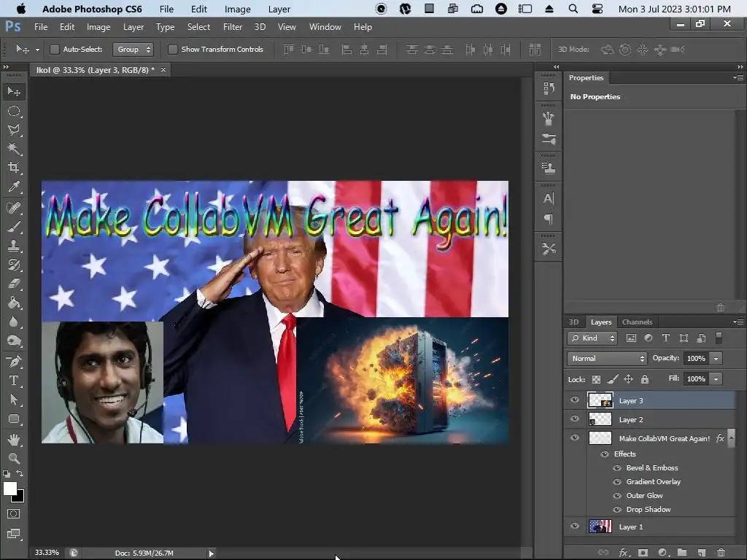The image size is (747, 560).
Task: Select the Elliptical Marquee tool
Action: click(14, 111)
